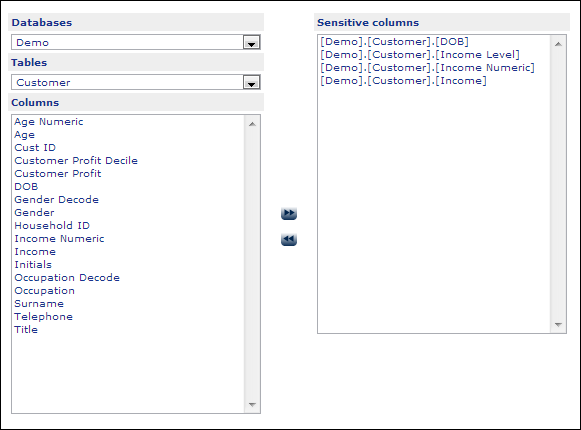Open the Databases dropdown arrow
581x430 pixels.
(x=251, y=42)
